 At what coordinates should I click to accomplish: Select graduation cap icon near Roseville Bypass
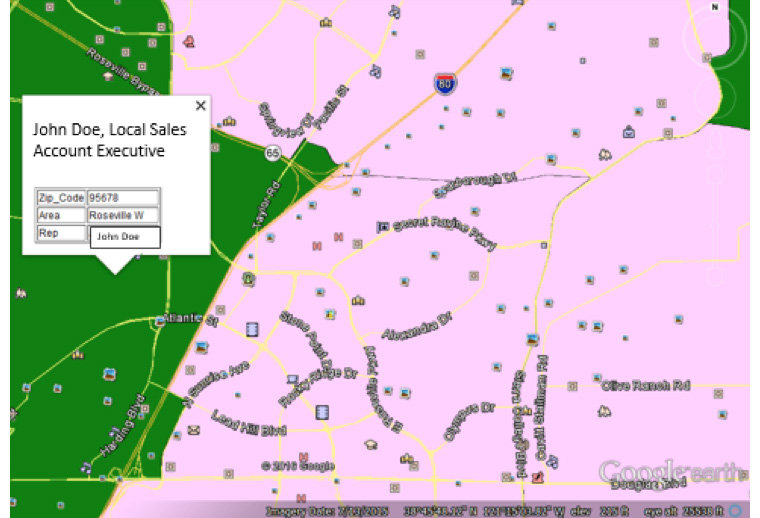point(108,76)
